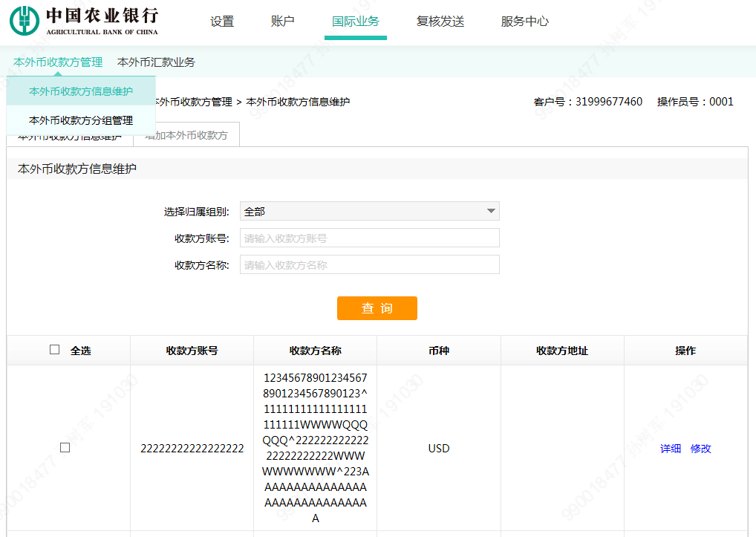Open the 详细 detail link

click(x=670, y=449)
